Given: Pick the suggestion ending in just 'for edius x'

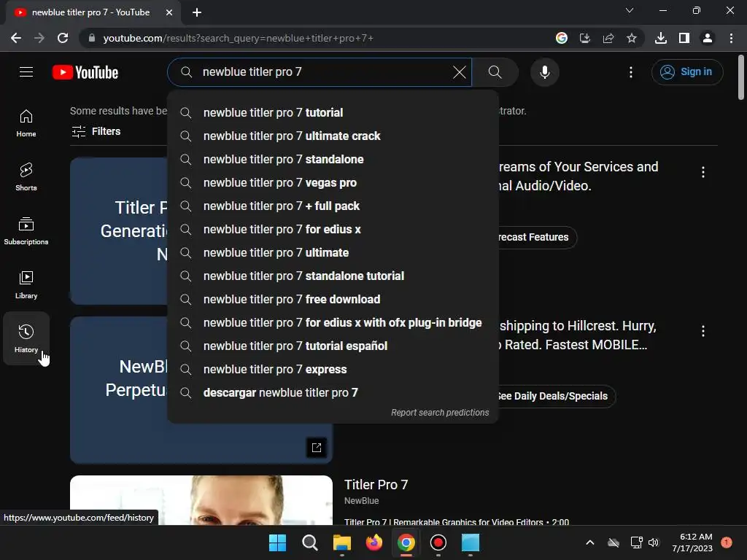Looking at the screenshot, I should click(333, 230).
